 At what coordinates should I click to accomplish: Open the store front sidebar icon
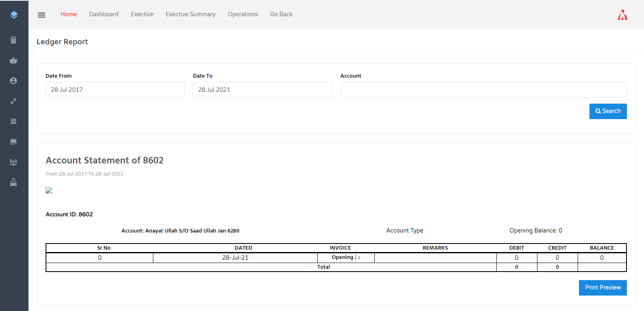(x=13, y=141)
